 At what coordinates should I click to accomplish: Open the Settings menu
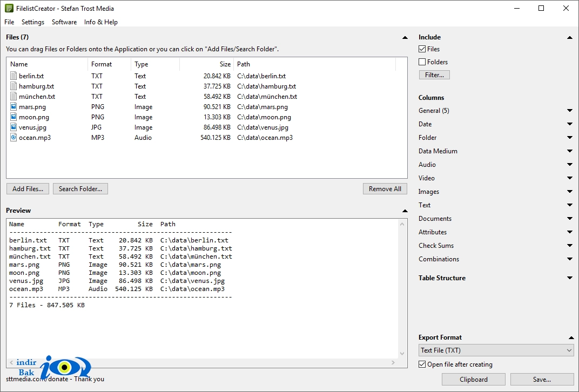click(33, 22)
